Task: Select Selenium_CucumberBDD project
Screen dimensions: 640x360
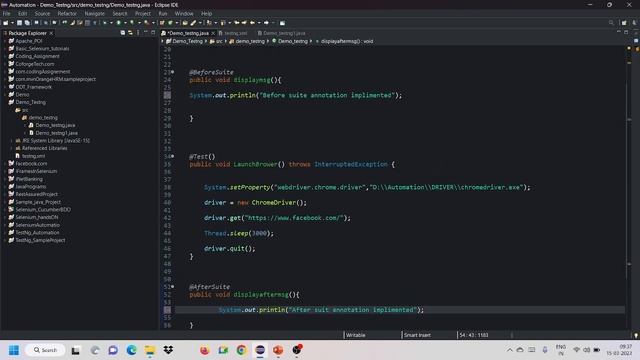Action: click(43, 209)
